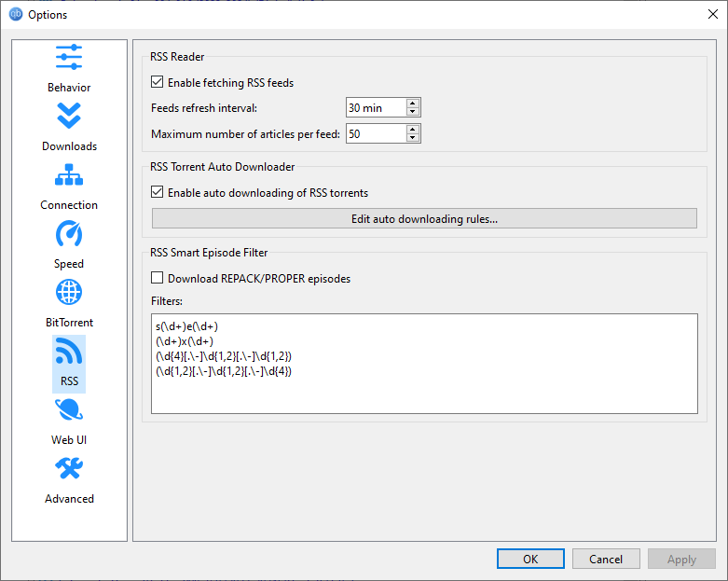The image size is (728, 581).
Task: Increase the feeds refresh interval with up arrow
Action: coord(413,104)
